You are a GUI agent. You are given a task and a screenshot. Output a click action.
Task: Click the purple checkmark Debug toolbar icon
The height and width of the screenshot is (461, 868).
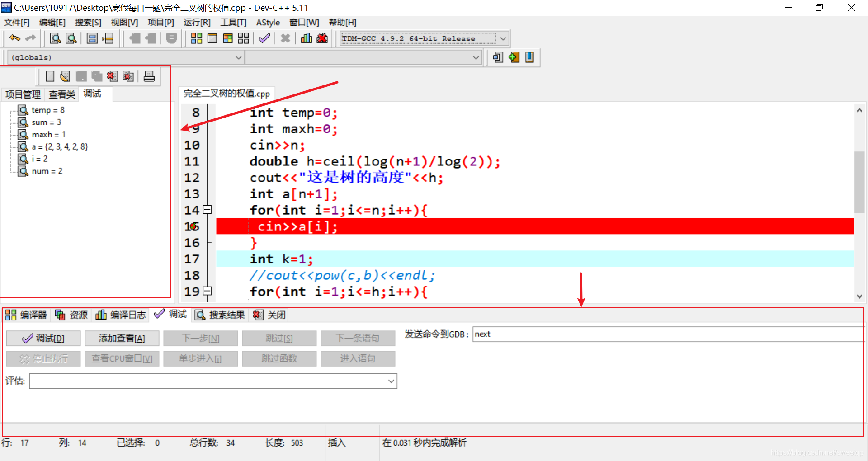(264, 38)
